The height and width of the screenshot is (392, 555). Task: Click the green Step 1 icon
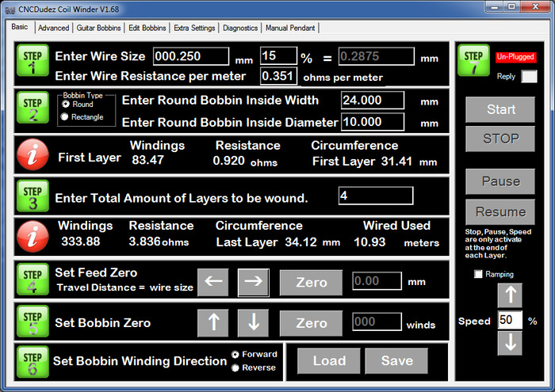click(x=33, y=61)
